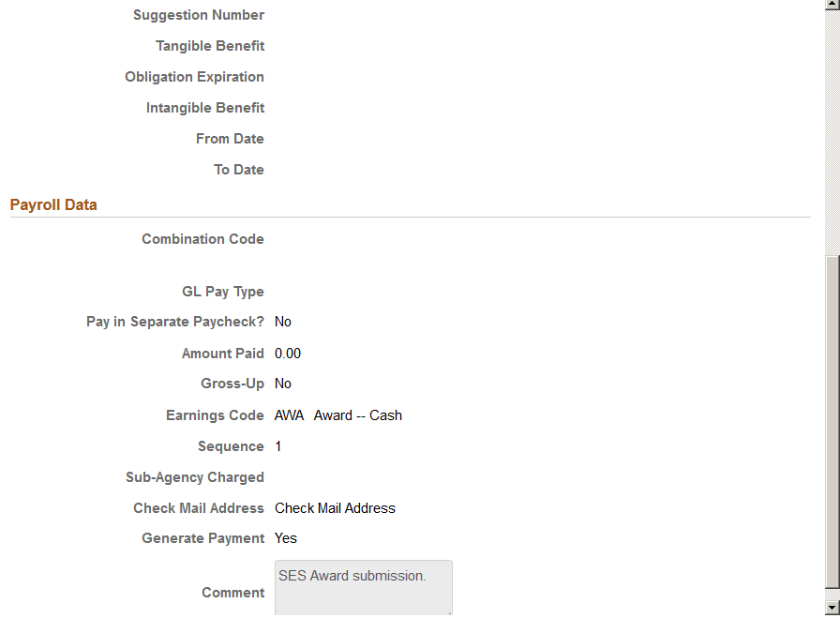Click the Tangible Benefit label
The image size is (840, 618).
(210, 45)
